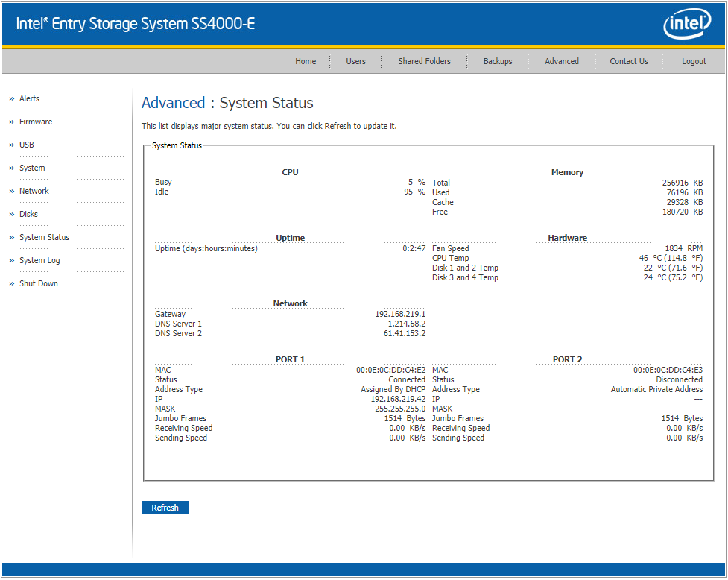728x580 pixels.
Task: Click the PORT 2 section heading
Action: click(567, 359)
